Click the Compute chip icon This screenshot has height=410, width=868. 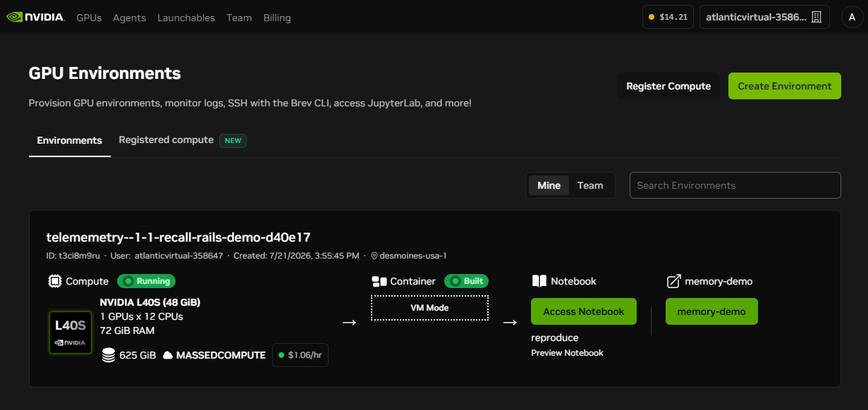pyautogui.click(x=54, y=281)
